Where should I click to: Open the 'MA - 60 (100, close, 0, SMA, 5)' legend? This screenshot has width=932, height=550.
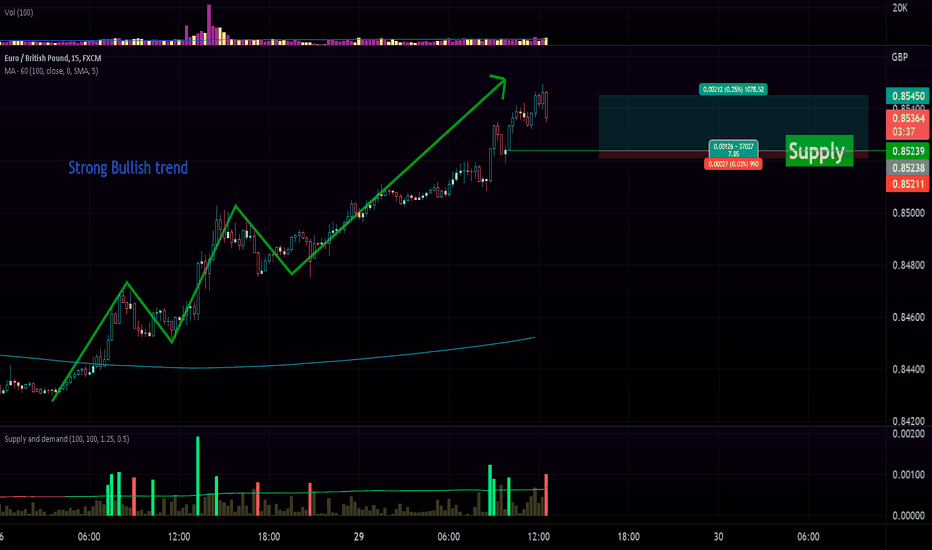pos(51,71)
